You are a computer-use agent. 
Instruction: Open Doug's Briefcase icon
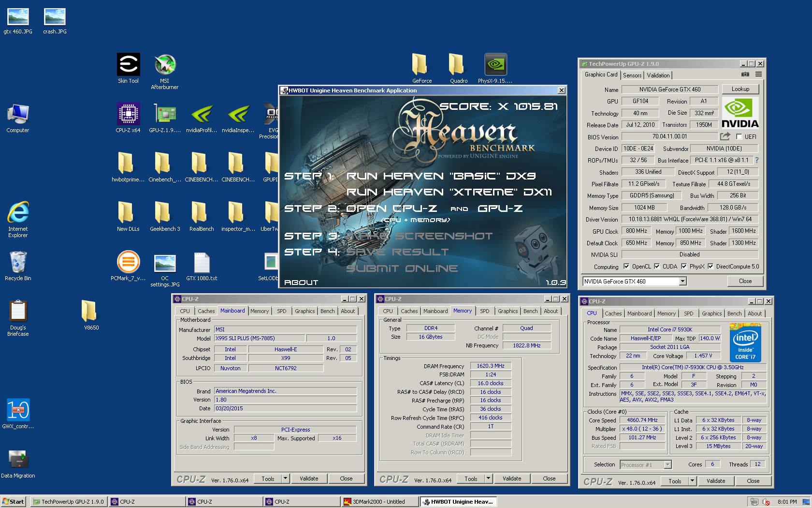pos(18,318)
